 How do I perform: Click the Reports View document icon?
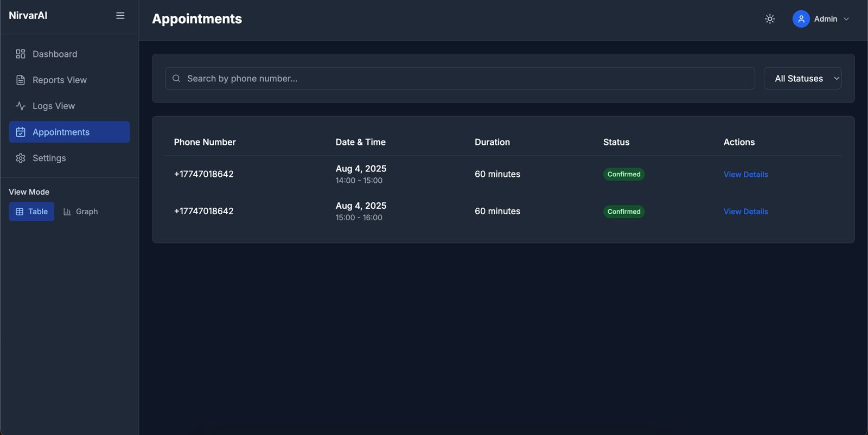[x=21, y=80]
